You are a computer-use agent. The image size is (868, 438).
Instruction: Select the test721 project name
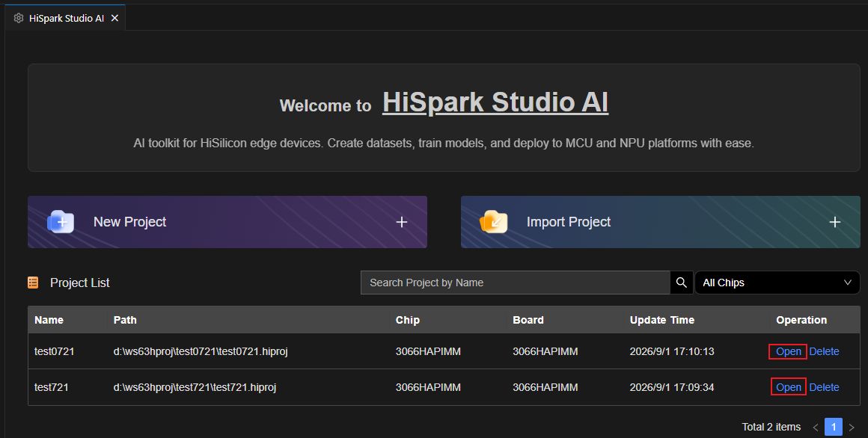pyautogui.click(x=52, y=388)
